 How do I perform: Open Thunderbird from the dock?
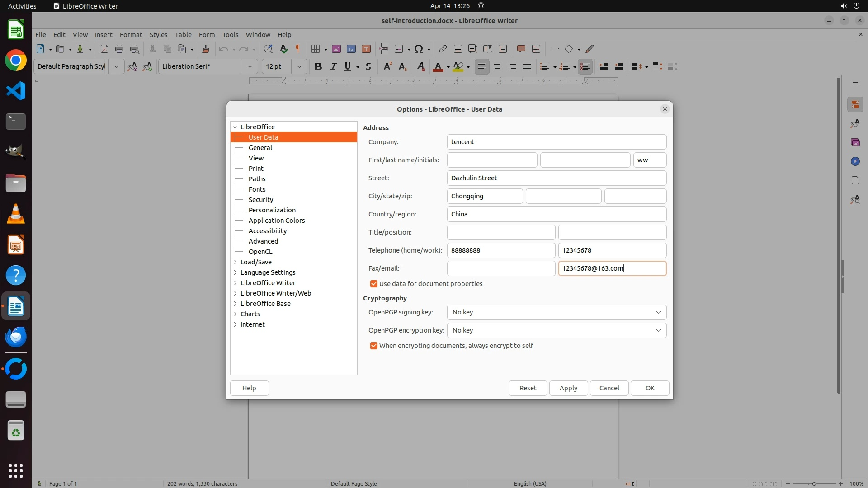click(16, 337)
